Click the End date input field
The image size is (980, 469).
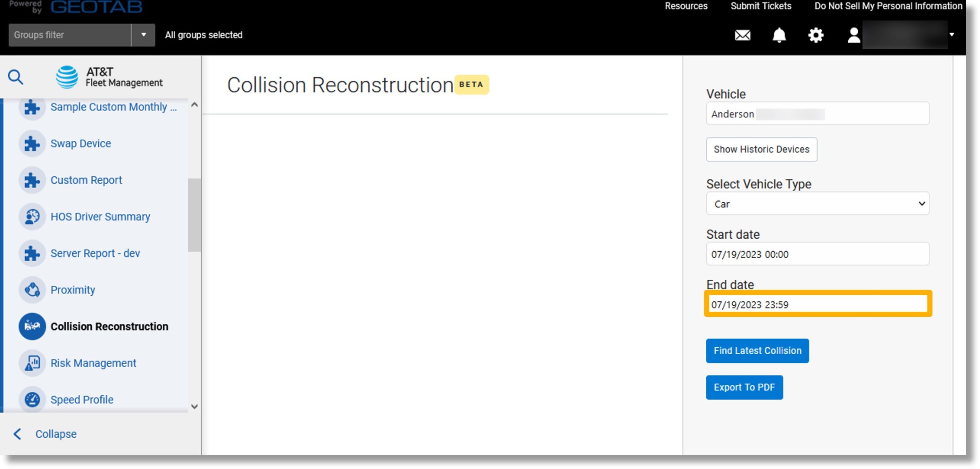[x=818, y=304]
